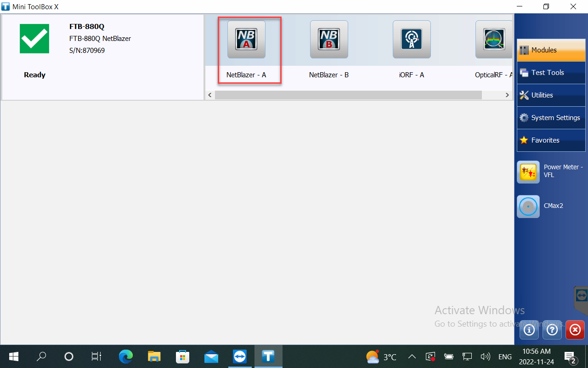Image resolution: width=588 pixels, height=368 pixels.
Task: Select the Modules tab
Action: pyautogui.click(x=551, y=50)
